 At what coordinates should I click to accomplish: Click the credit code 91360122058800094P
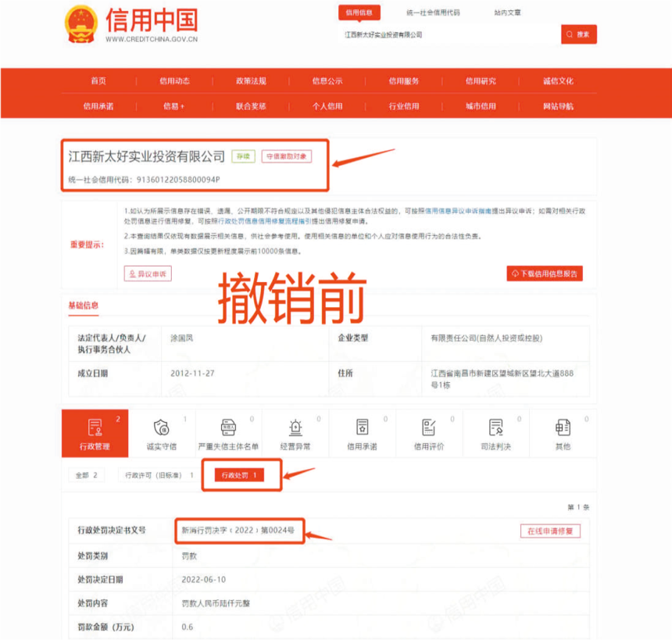pyautogui.click(x=178, y=180)
